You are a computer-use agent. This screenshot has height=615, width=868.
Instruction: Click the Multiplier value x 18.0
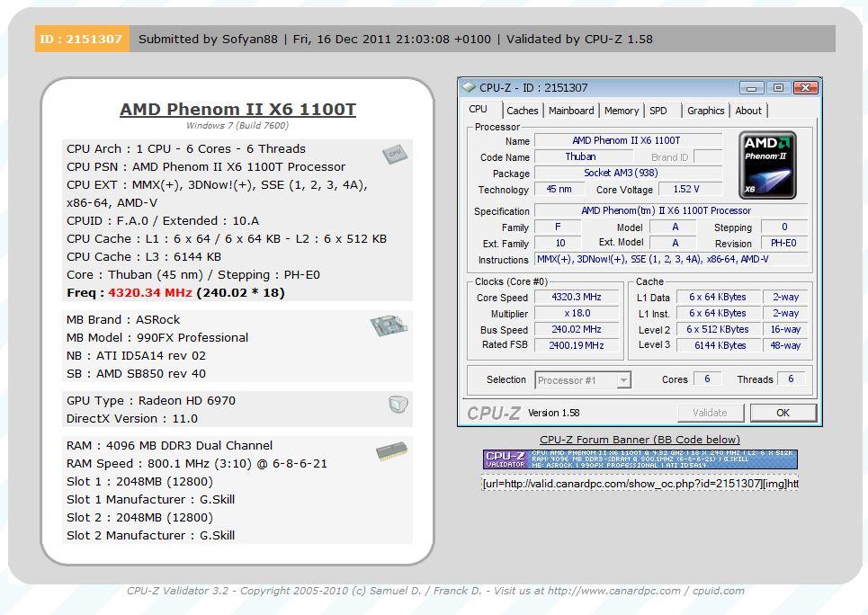coord(577,313)
